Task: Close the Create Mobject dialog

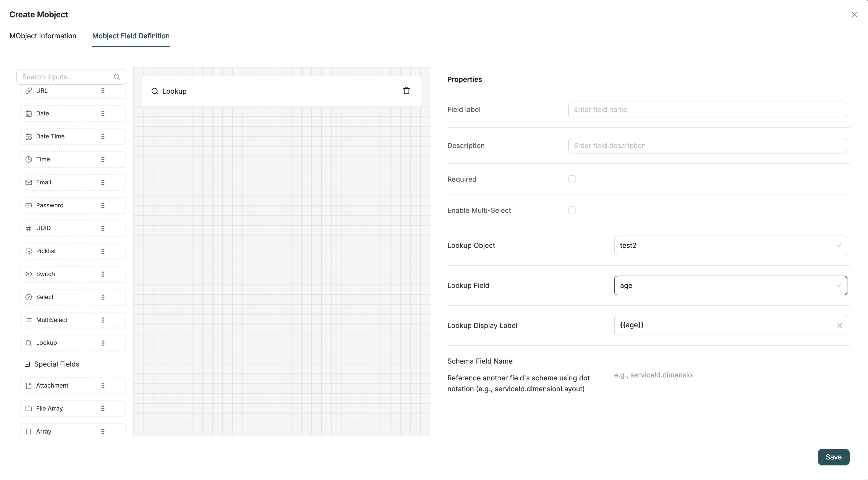Action: [x=855, y=15]
